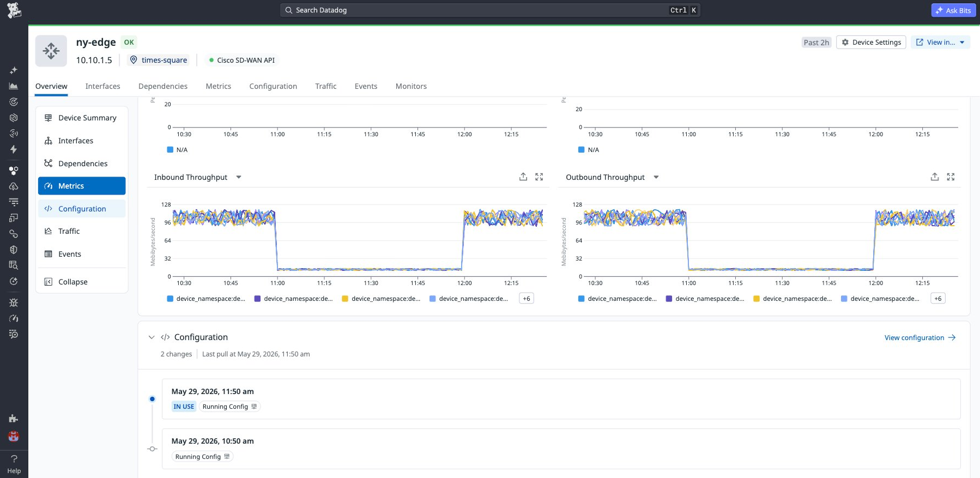Export the Outbound Throughput graph

[935, 177]
